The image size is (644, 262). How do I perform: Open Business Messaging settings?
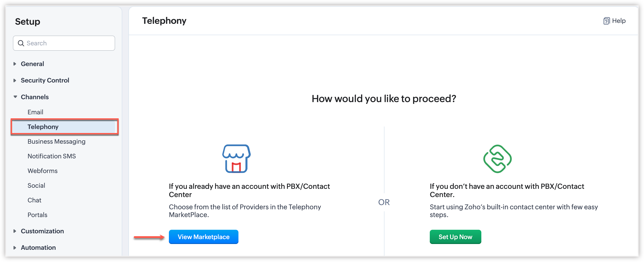[56, 141]
